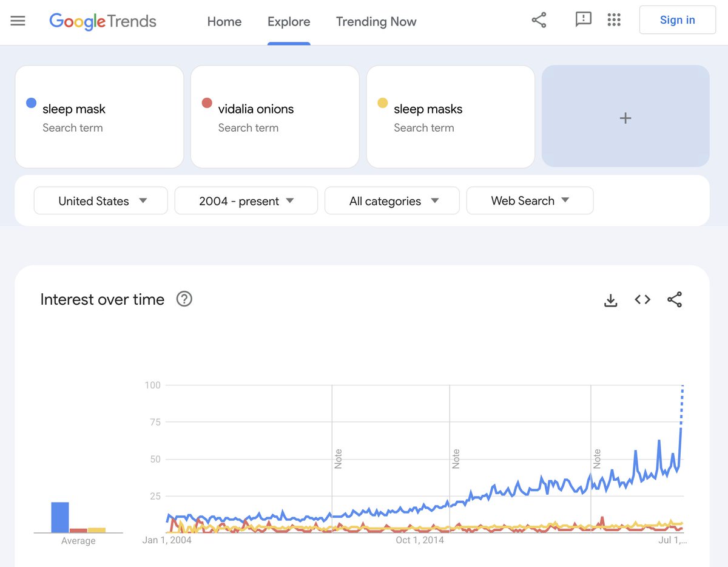Edit the vidalia onions search term
728x567 pixels.
(275, 117)
